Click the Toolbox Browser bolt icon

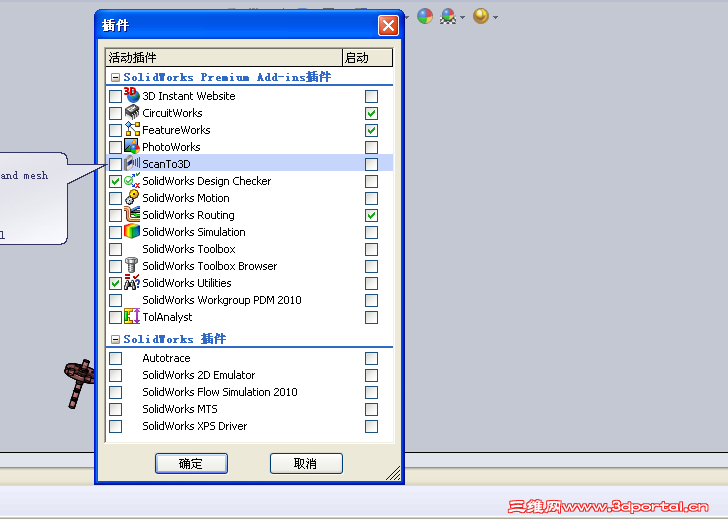[132, 265]
